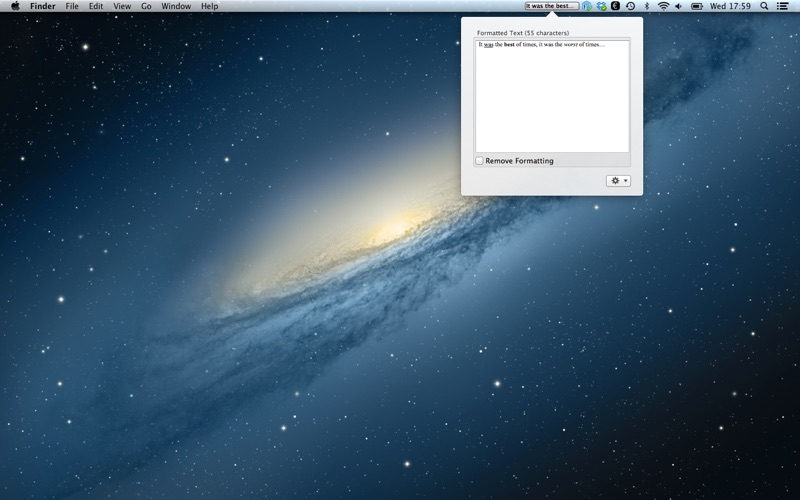Expand the gear settings dropdown
Viewport: 800px width, 500px height.
tap(618, 181)
